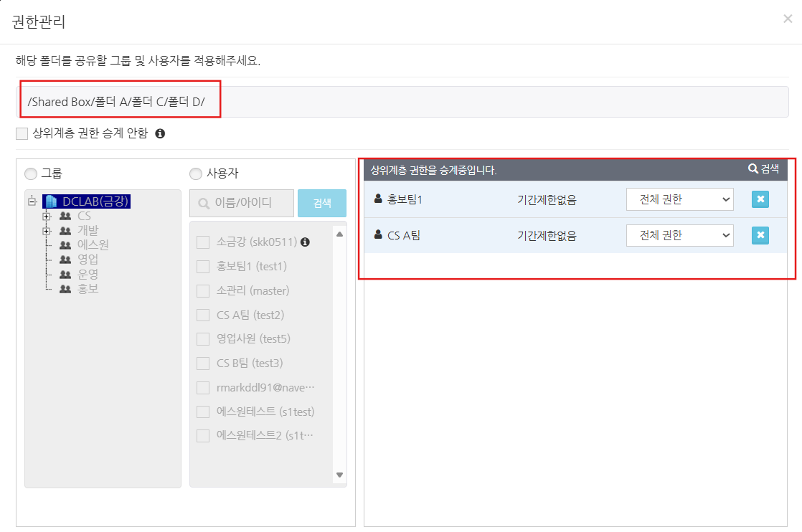Click the info icon beside 상위계층 권한 승계 안함
Viewport: 802px width, 532px height.
pyautogui.click(x=161, y=133)
